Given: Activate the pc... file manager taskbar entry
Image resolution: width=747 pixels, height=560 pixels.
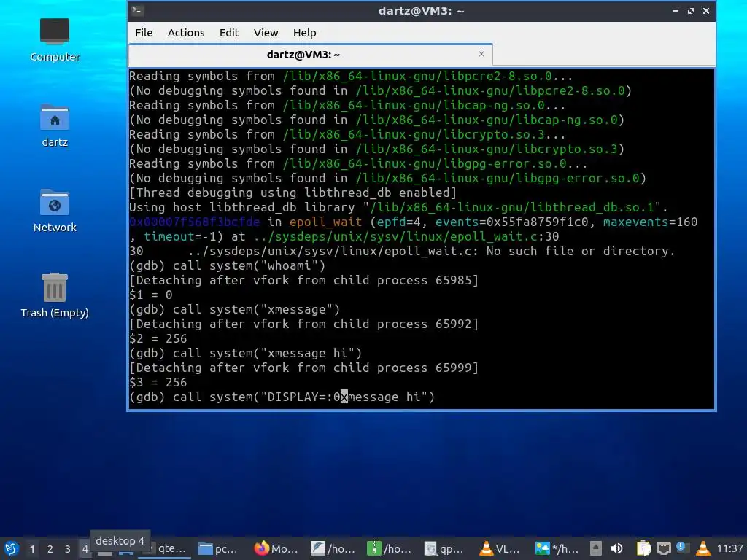Looking at the screenshot, I should 218,549.
